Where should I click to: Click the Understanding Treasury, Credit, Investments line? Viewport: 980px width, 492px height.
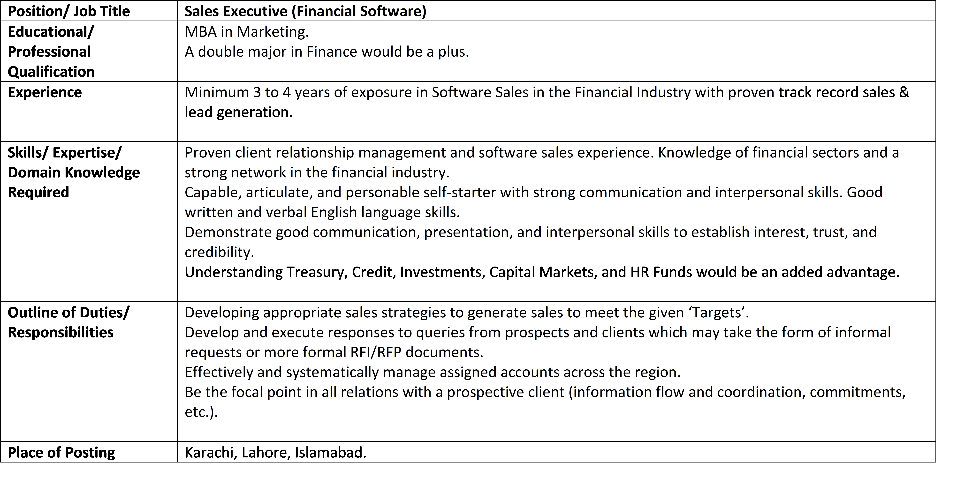pyautogui.click(x=542, y=272)
